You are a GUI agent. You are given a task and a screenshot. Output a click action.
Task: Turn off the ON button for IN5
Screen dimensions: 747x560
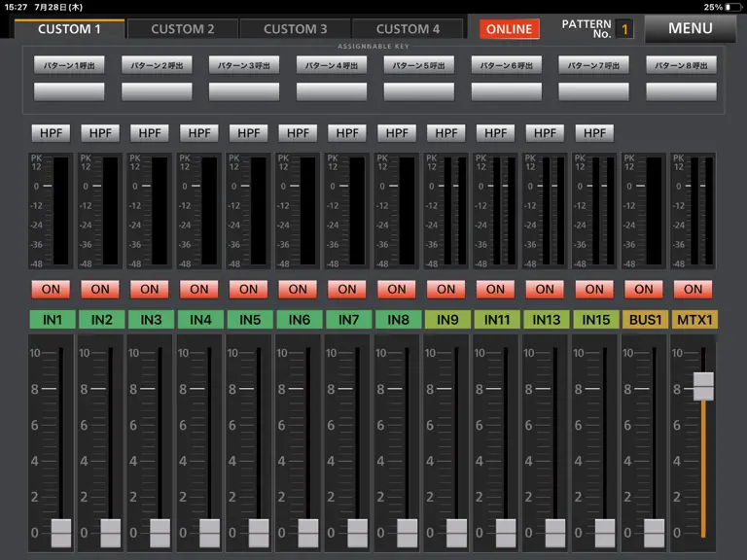pos(248,289)
